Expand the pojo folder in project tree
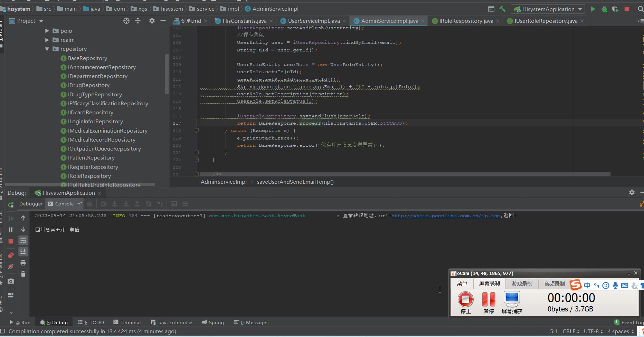This screenshot has height=337, width=644. point(47,31)
